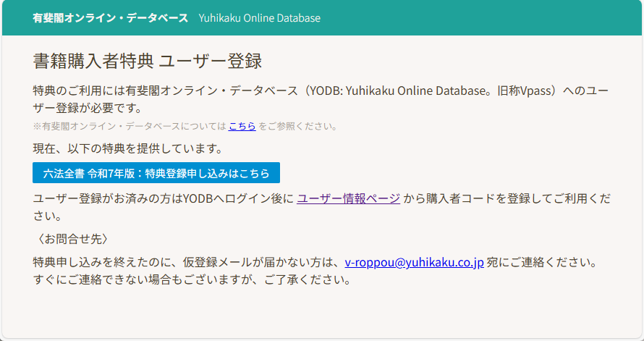644x341 pixels.
Task: Click the すぐにご連絡できない場合 sentence
Action: point(192,280)
